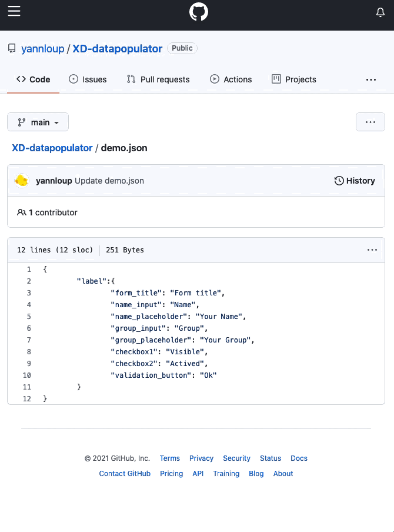Click yannloup's avatar in commit row
The image size is (394, 532).
[22, 181]
